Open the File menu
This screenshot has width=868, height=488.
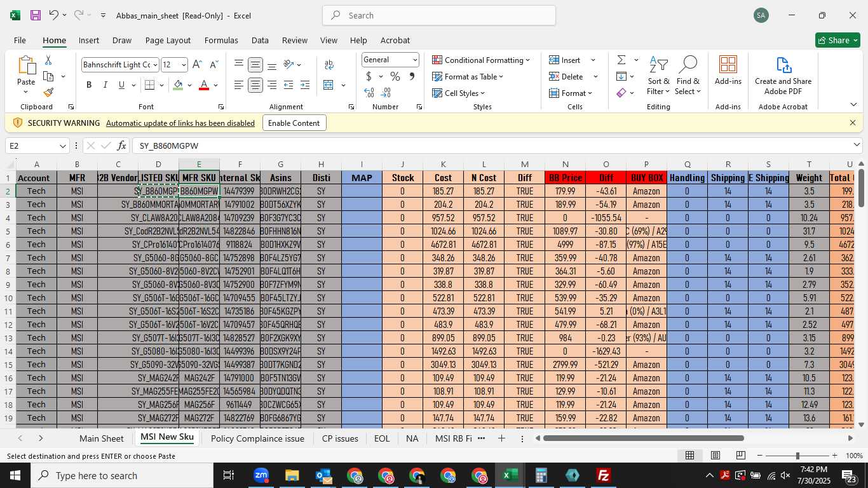click(20, 40)
